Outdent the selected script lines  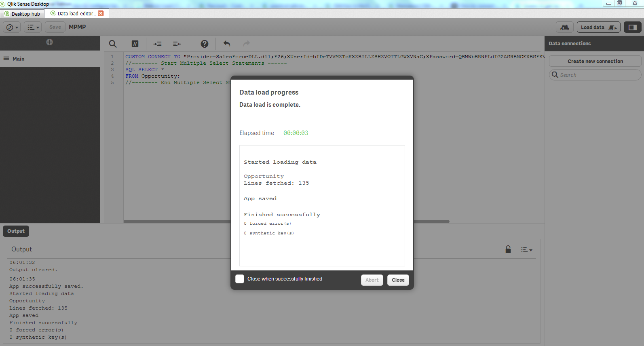coord(177,44)
